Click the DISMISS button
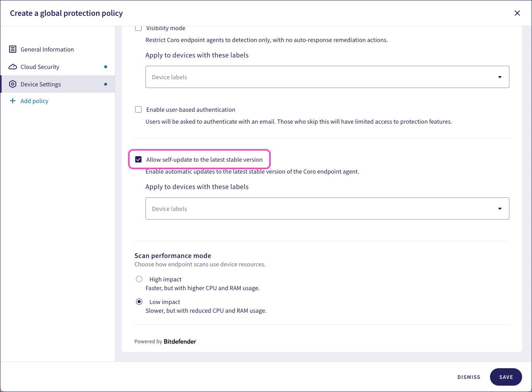532x392 pixels. 469,377
